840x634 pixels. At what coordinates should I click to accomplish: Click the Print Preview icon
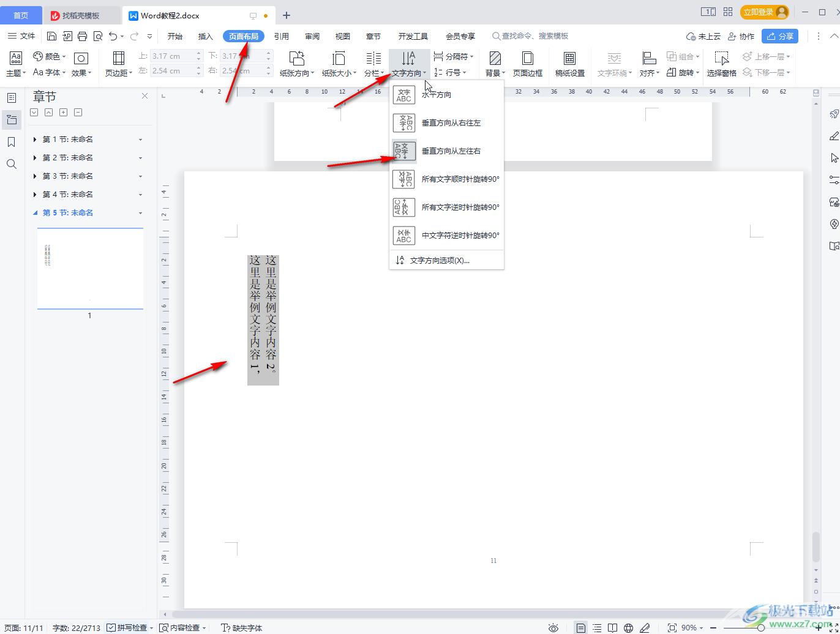[x=98, y=36]
